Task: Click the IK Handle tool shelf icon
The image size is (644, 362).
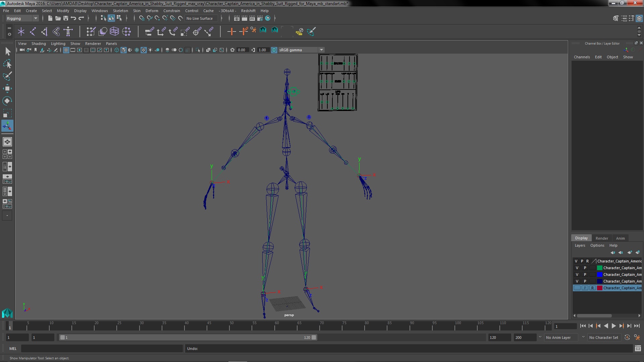Action: (x=44, y=32)
